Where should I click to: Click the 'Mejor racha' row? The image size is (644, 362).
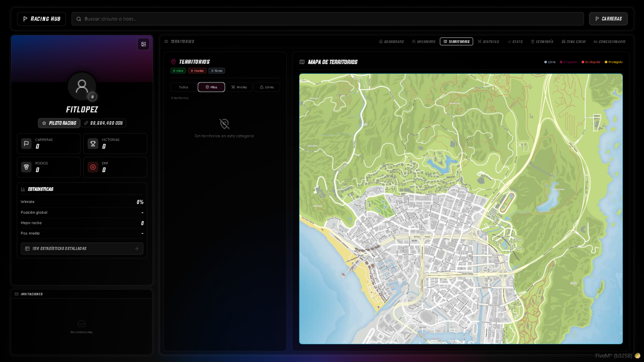(x=82, y=223)
